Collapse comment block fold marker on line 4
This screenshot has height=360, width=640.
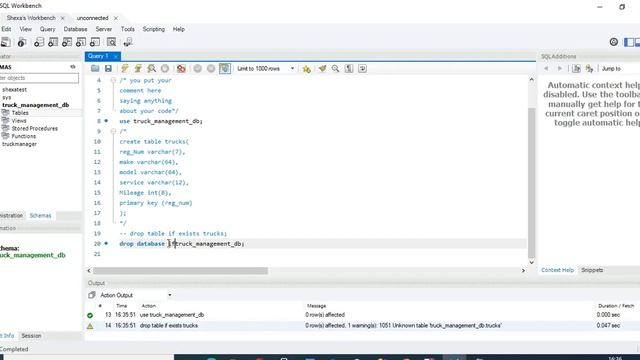[113, 80]
